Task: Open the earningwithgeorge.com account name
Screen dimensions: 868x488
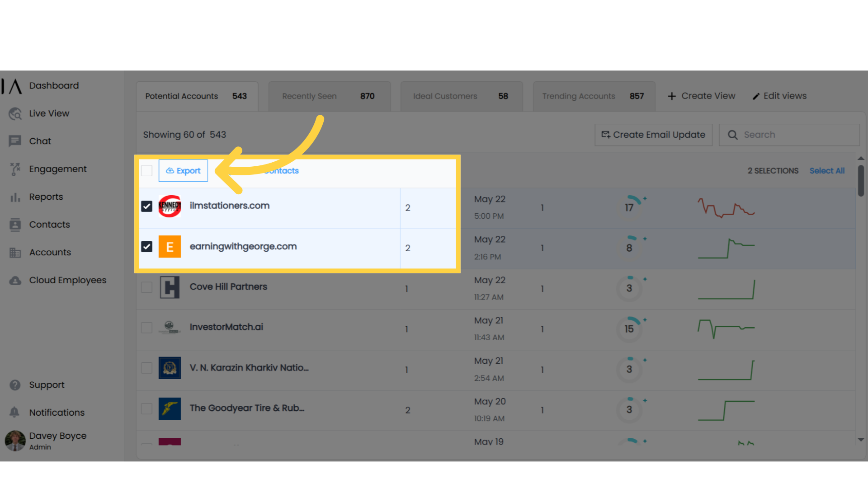Action: click(243, 247)
